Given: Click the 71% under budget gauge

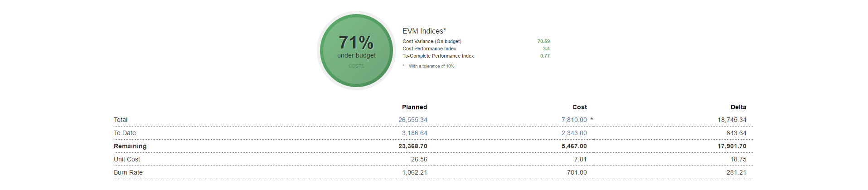Looking at the screenshot, I should point(356,50).
